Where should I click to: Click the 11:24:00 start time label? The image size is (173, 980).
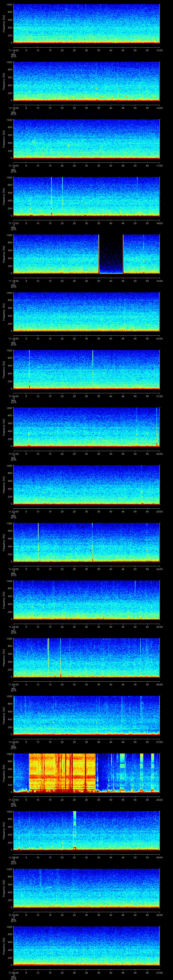pos(13,627)
